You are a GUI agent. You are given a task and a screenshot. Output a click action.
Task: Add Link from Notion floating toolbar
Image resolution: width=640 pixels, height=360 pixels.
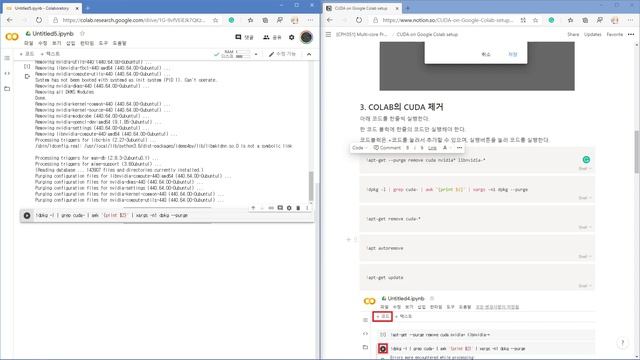432,148
